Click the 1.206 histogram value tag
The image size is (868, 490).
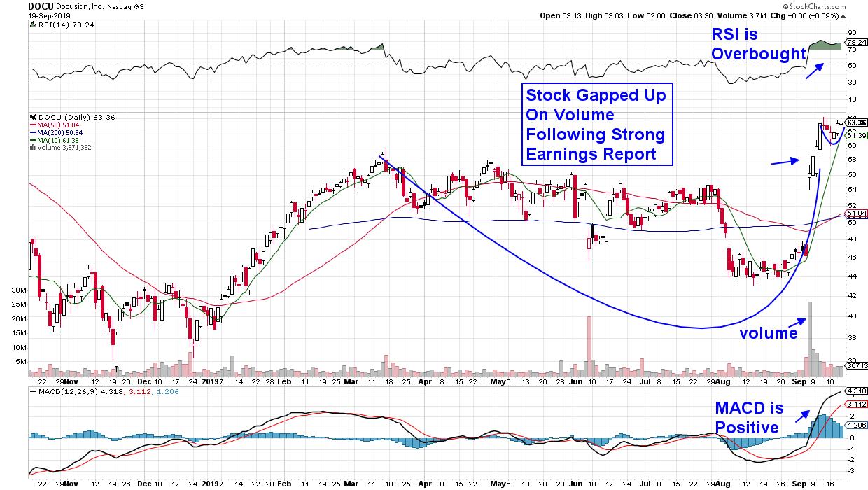(x=855, y=424)
